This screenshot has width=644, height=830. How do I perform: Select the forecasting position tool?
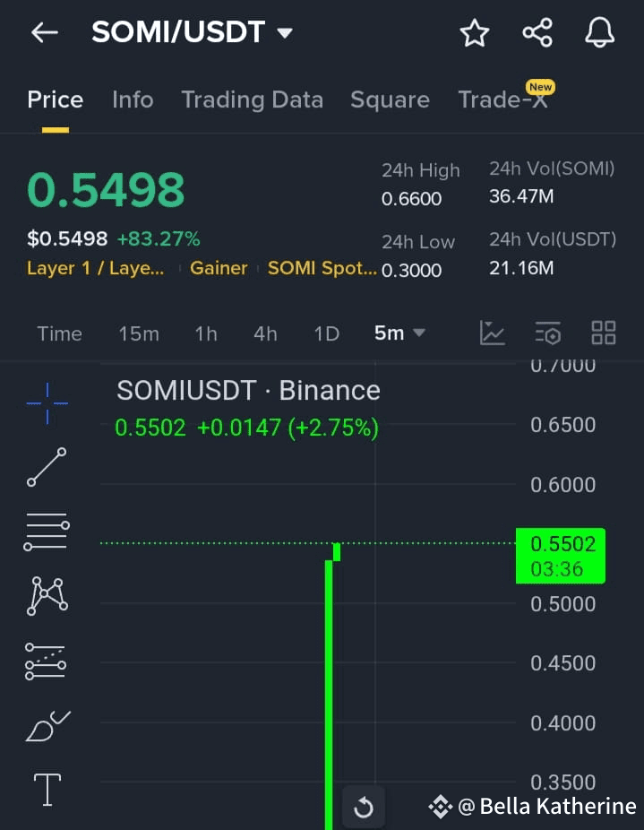coord(46,661)
